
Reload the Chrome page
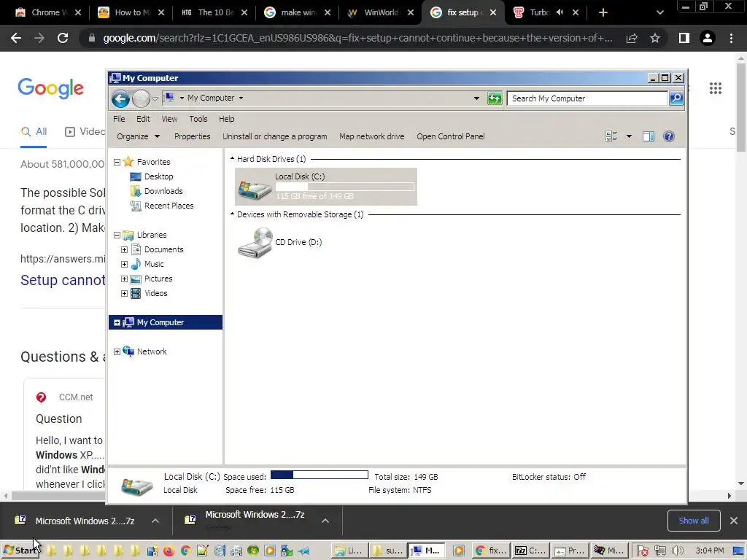[63, 38]
